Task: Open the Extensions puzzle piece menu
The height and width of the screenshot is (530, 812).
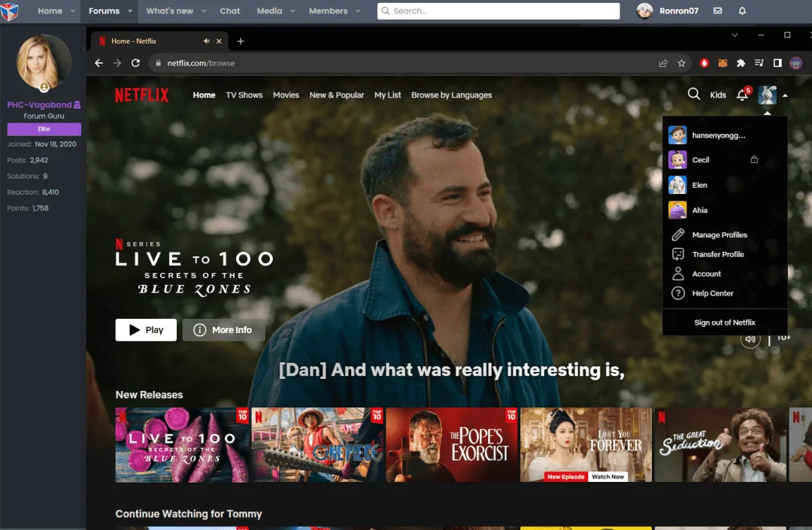Action: click(x=741, y=63)
